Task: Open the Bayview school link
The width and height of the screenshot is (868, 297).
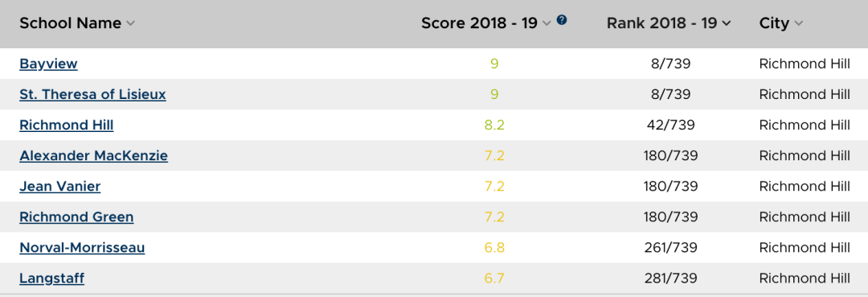Action: pos(49,64)
